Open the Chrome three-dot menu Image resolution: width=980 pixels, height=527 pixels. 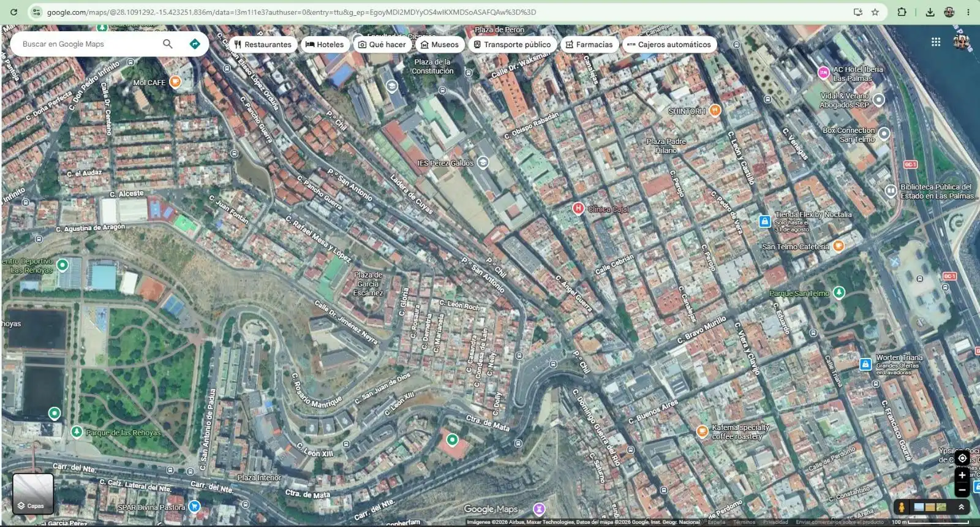click(x=968, y=12)
